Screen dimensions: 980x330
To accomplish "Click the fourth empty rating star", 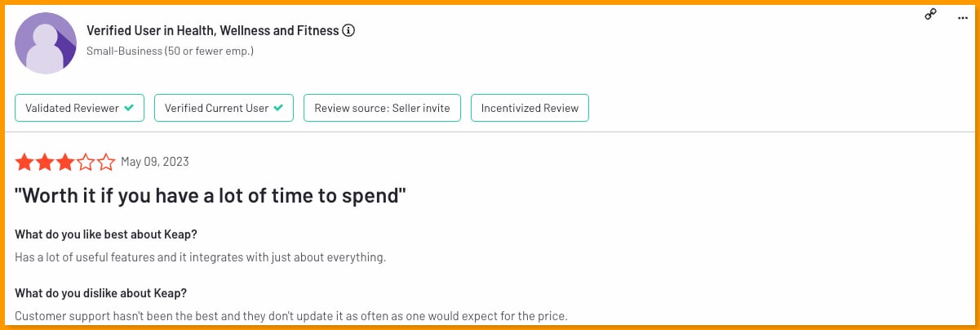I will pos(86,162).
